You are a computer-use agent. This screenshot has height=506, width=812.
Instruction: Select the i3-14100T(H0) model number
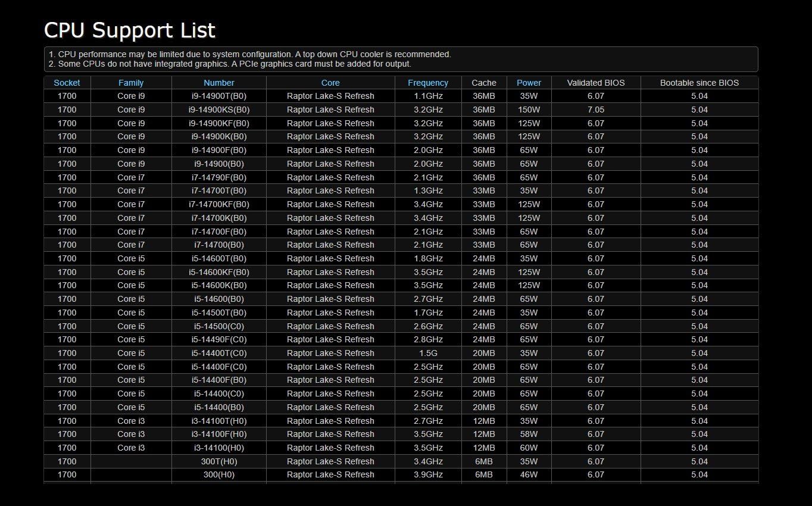coord(219,421)
